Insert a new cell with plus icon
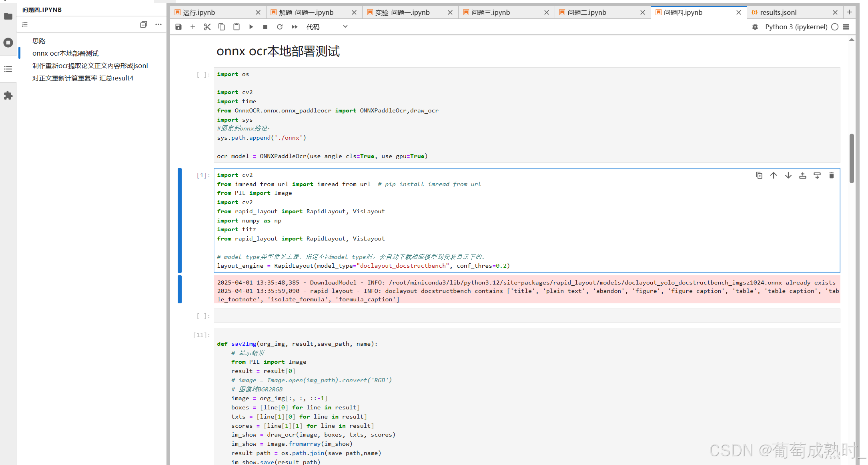Image resolution: width=868 pixels, height=465 pixels. coord(193,27)
